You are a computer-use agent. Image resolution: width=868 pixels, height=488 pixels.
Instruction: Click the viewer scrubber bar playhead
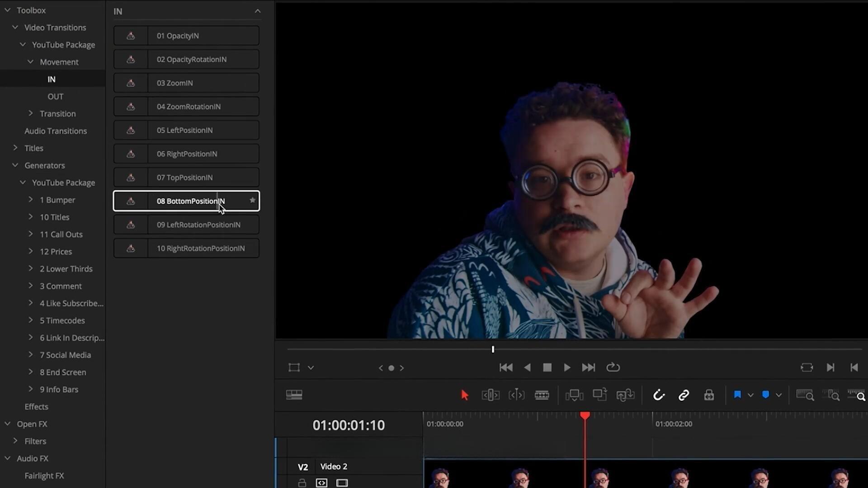[x=493, y=349]
